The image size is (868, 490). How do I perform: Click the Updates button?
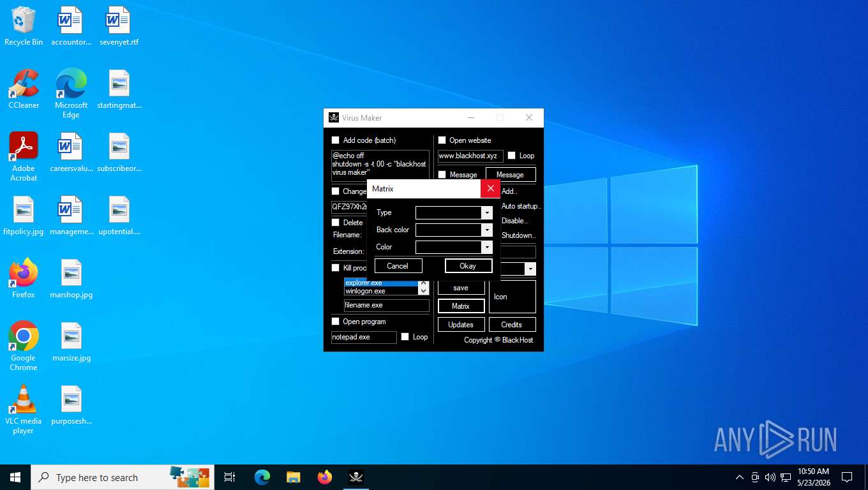tap(461, 325)
